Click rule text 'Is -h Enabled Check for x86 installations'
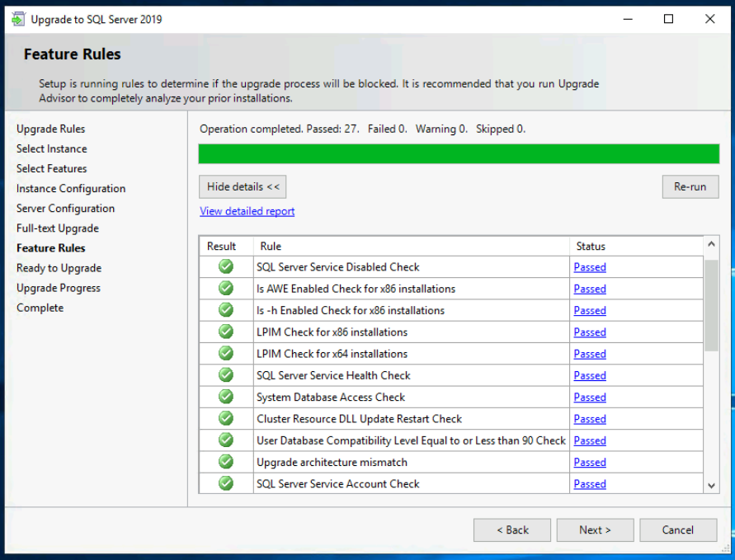This screenshot has height=560, width=735. (350, 310)
